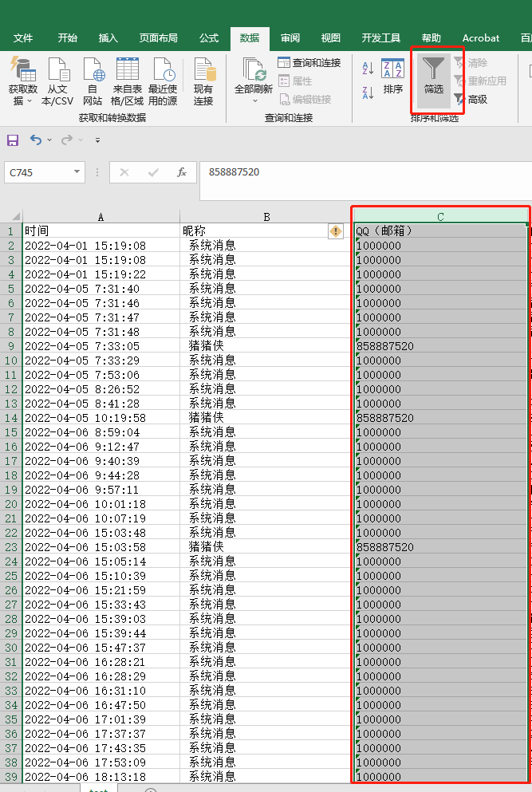Open the Sort (排序) dialog
This screenshot has height=792, width=532.
click(392, 77)
